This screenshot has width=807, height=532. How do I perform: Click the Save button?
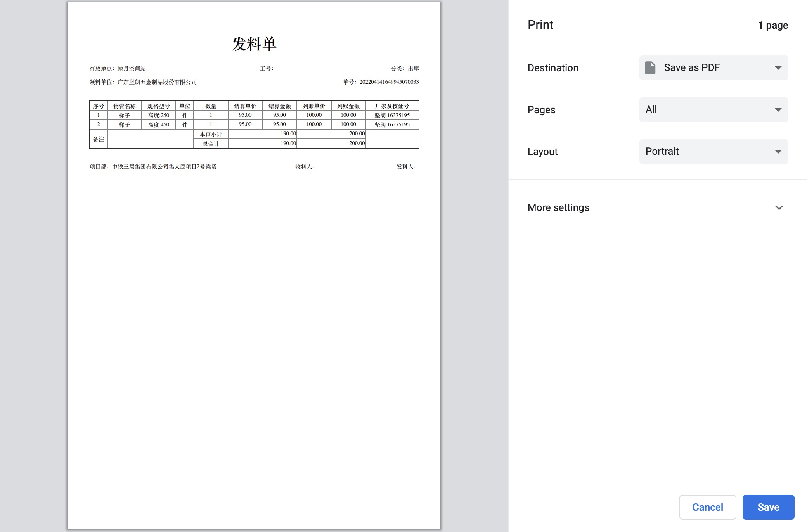click(768, 507)
